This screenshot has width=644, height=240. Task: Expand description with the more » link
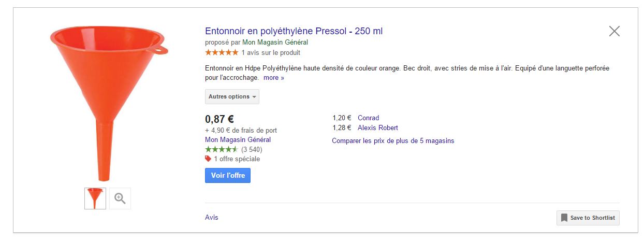click(274, 78)
